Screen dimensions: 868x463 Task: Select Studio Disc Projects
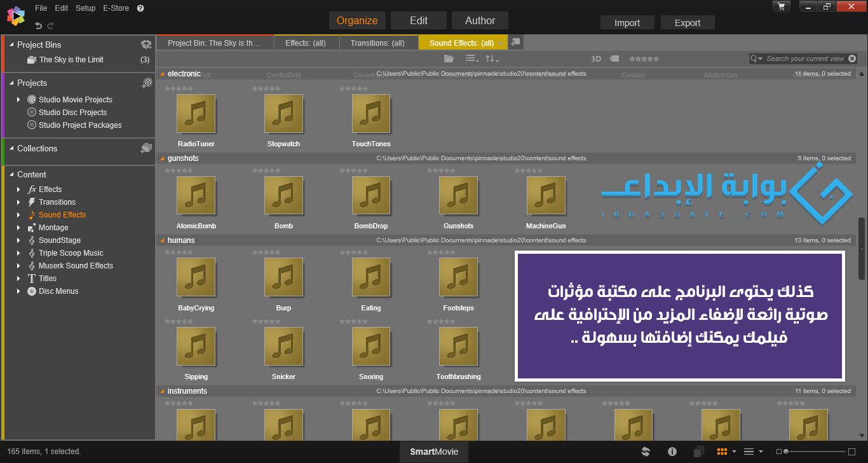coord(72,113)
